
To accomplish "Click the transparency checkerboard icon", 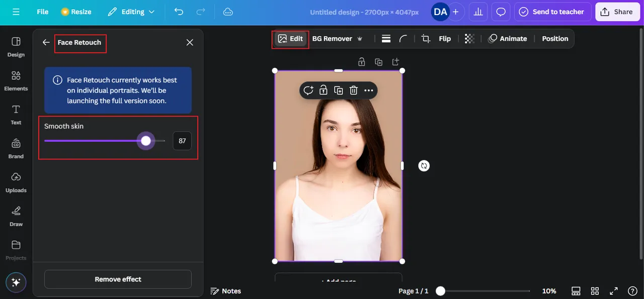I will pyautogui.click(x=469, y=39).
